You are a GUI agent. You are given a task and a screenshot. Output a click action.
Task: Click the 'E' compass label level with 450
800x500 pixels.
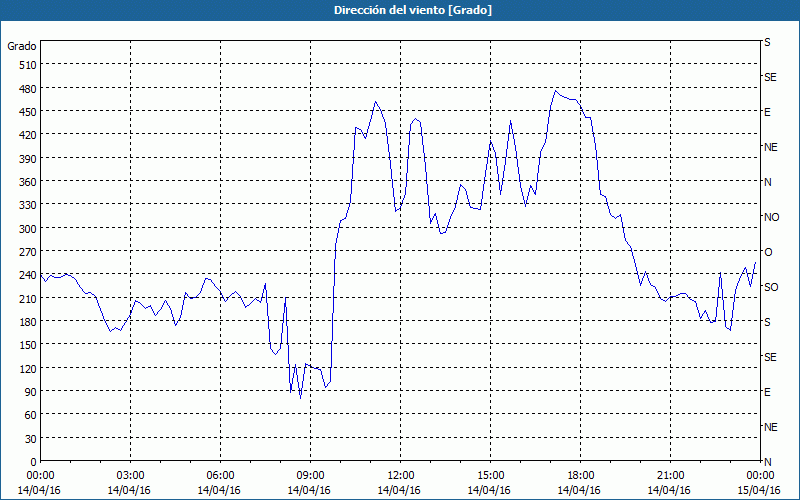767,112
